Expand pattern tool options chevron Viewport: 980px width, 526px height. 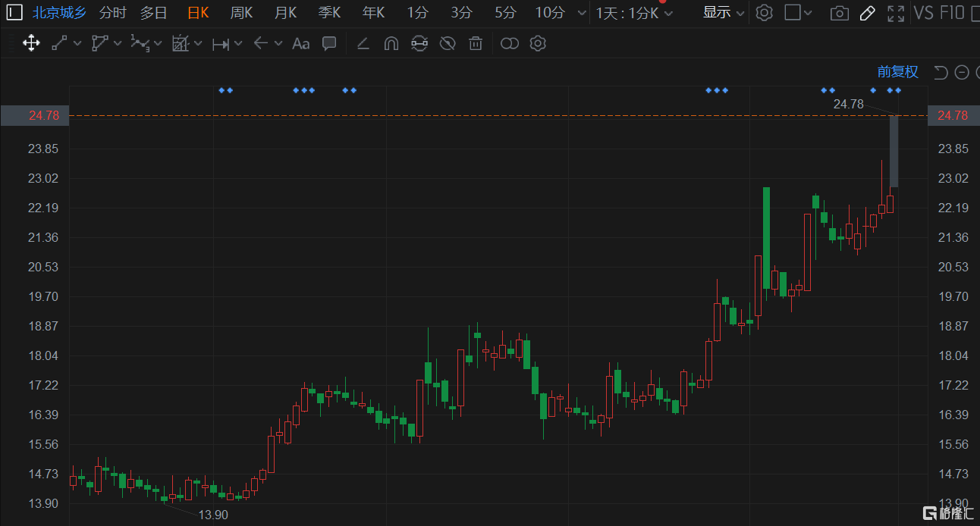click(x=197, y=43)
